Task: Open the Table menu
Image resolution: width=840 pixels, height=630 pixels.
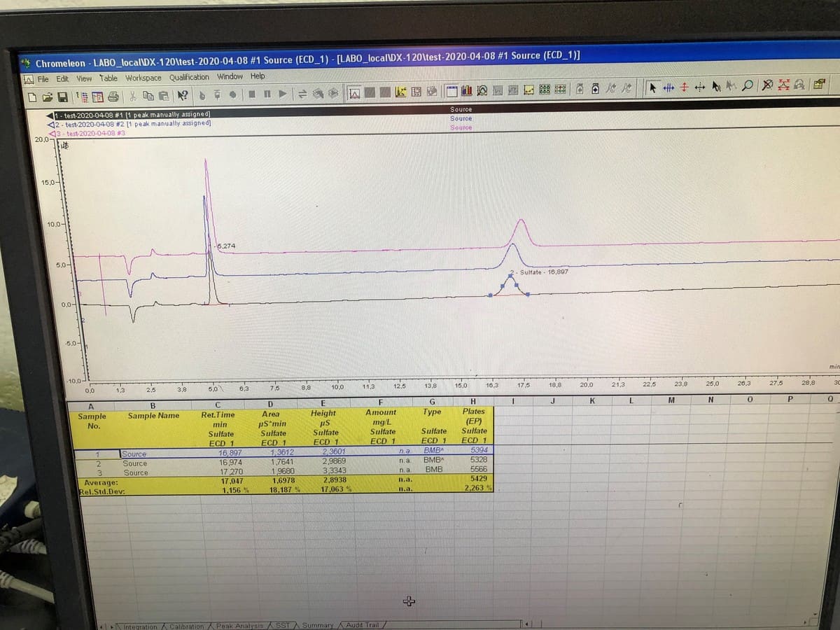Action: [108, 78]
